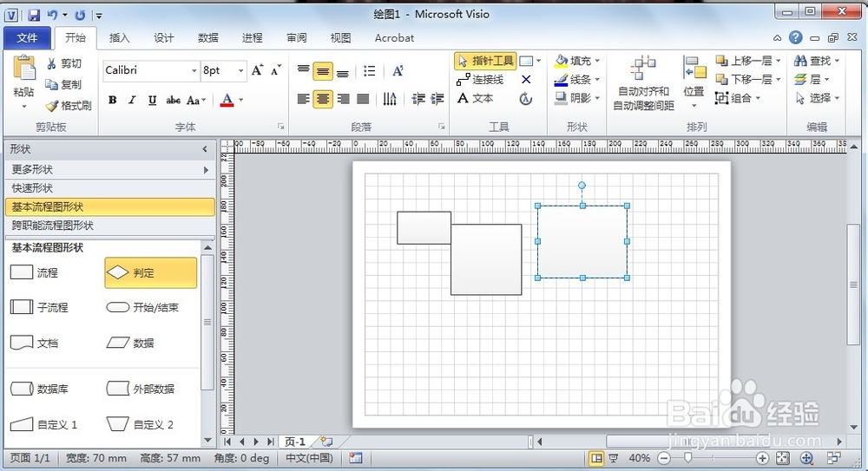Expand the More Shapes submenu

pyautogui.click(x=109, y=169)
